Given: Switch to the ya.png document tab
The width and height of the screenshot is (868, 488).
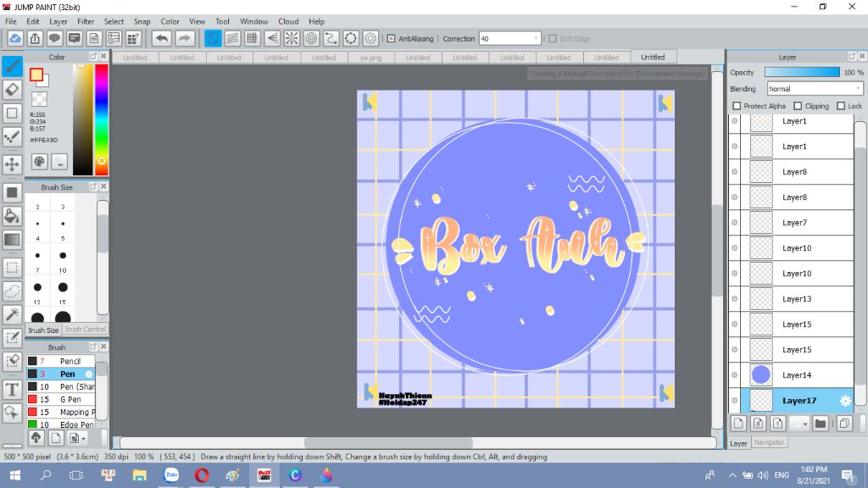Looking at the screenshot, I should pyautogui.click(x=370, y=58).
